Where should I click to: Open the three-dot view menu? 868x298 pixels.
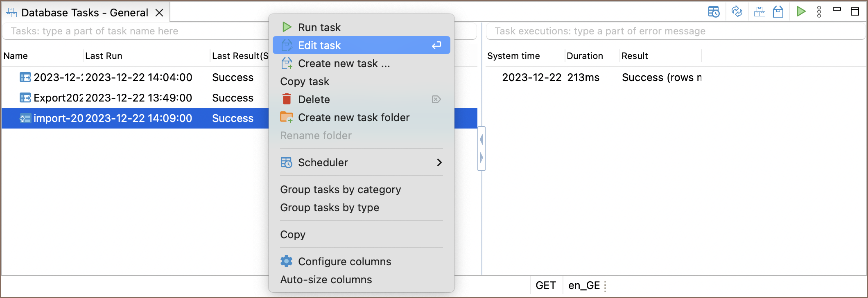point(819,12)
